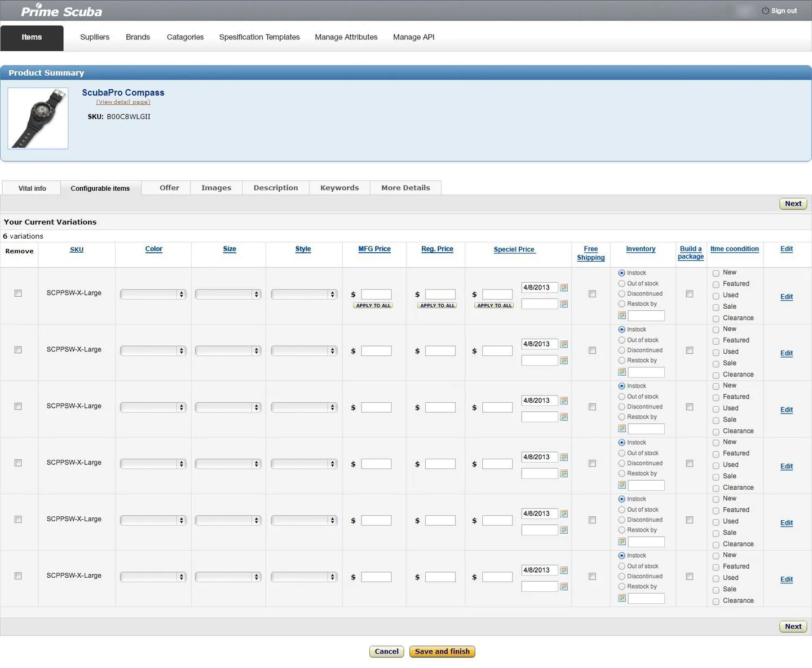Select Out of stock for the fourth variation
The image size is (812, 668).
coord(621,453)
